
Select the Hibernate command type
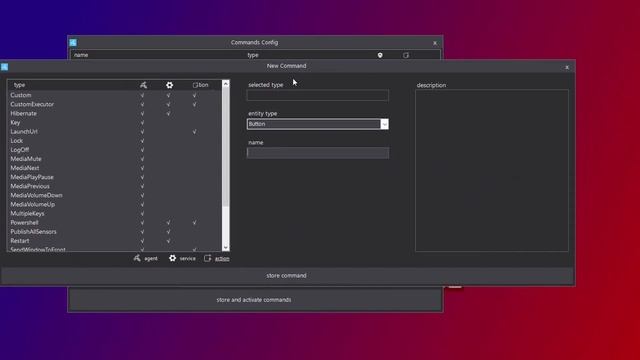tap(115, 113)
